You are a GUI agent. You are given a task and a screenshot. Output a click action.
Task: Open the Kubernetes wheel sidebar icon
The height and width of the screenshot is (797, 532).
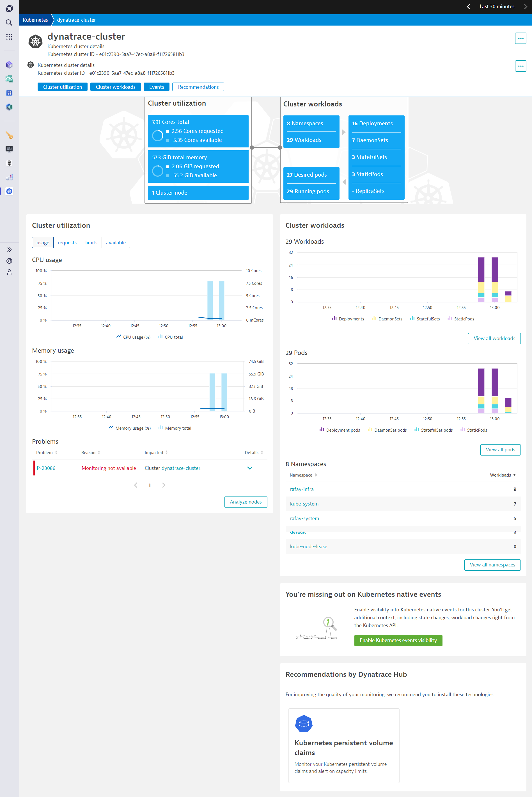[x=9, y=191]
